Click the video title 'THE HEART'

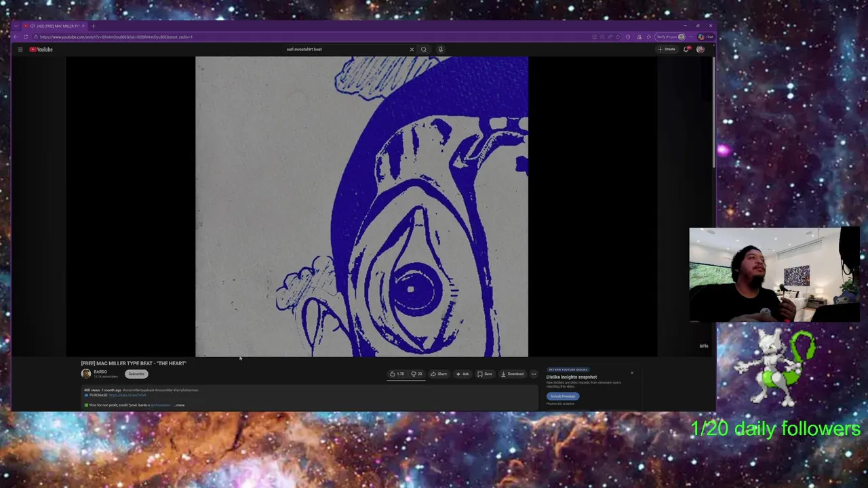coord(134,363)
